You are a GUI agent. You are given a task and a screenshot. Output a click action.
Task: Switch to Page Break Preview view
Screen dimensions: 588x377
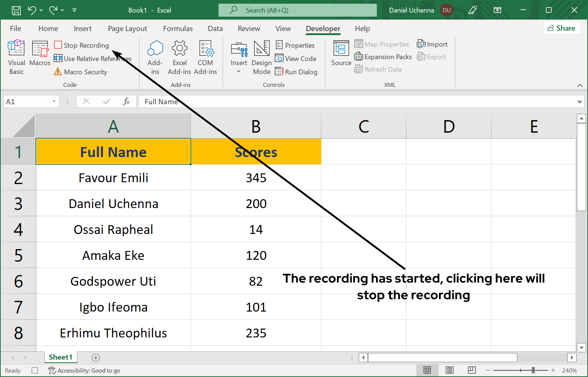click(472, 370)
